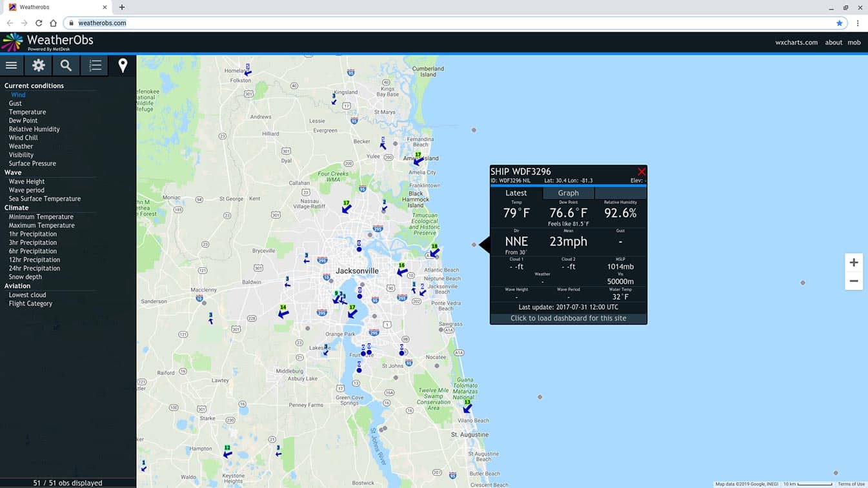This screenshot has width=868, height=488.
Task: Select the map location pin icon
Action: [123, 65]
